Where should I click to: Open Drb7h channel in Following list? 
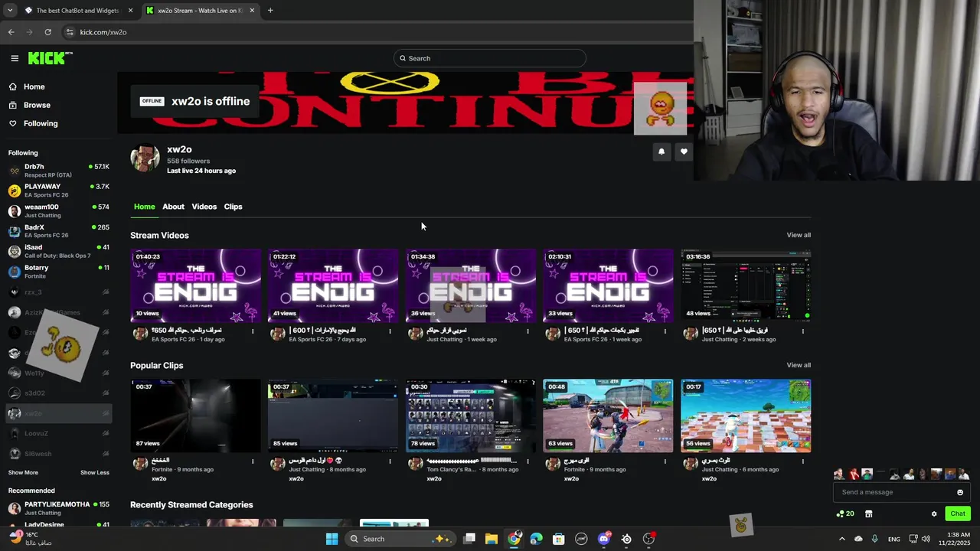pos(59,171)
